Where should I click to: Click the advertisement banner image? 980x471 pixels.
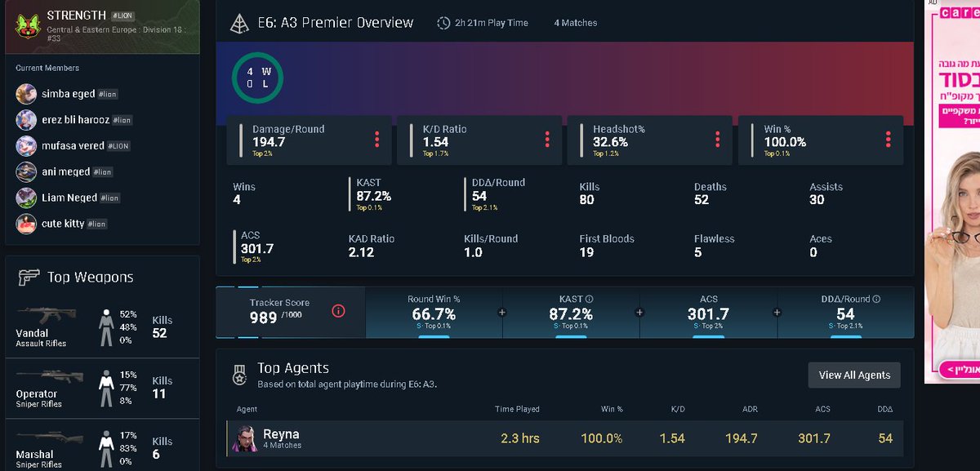952,191
